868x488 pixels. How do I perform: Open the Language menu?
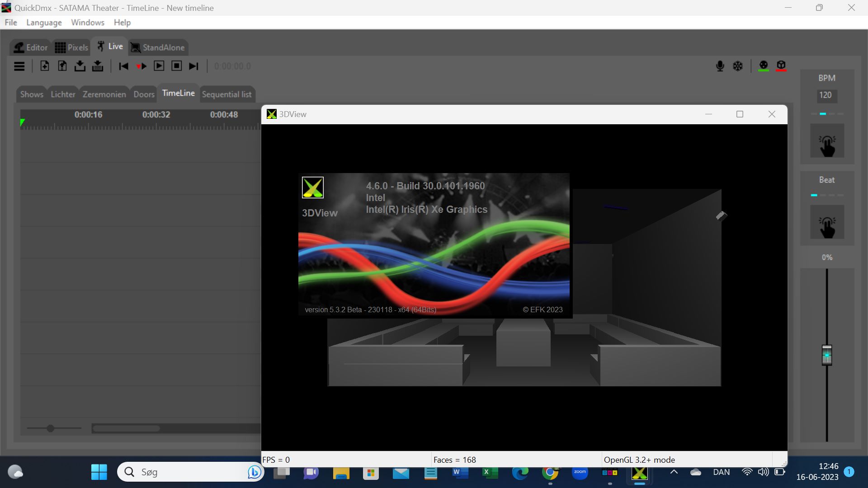(44, 23)
